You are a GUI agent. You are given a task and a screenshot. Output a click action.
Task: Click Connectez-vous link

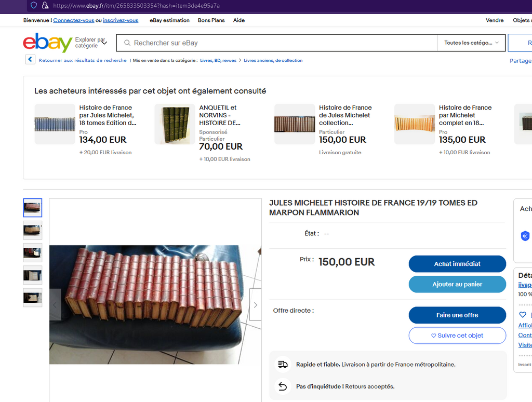[x=74, y=20]
